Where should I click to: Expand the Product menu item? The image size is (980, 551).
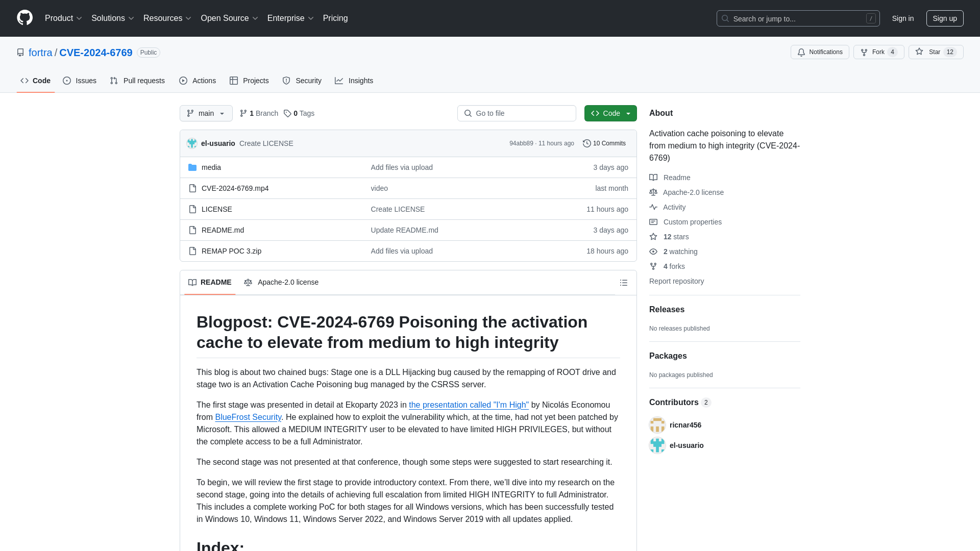tap(63, 18)
